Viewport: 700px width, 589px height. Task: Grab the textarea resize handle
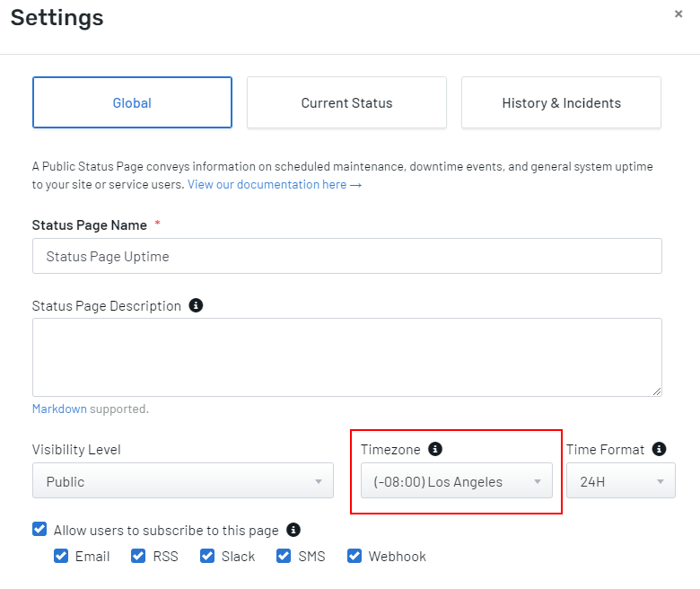pyautogui.click(x=656, y=391)
